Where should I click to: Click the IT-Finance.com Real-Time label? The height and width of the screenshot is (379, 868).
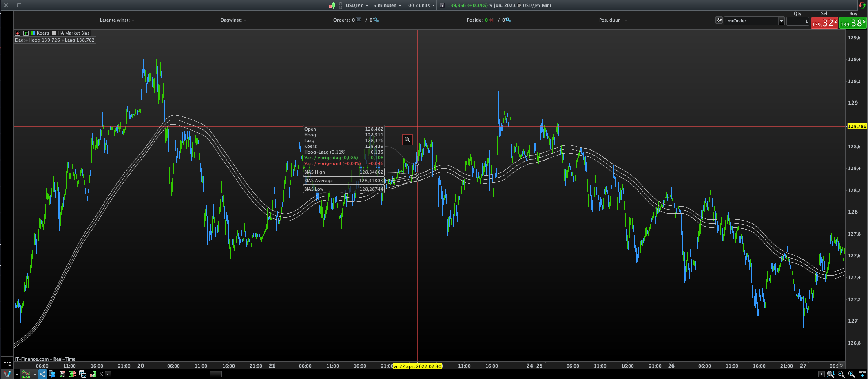click(45, 359)
